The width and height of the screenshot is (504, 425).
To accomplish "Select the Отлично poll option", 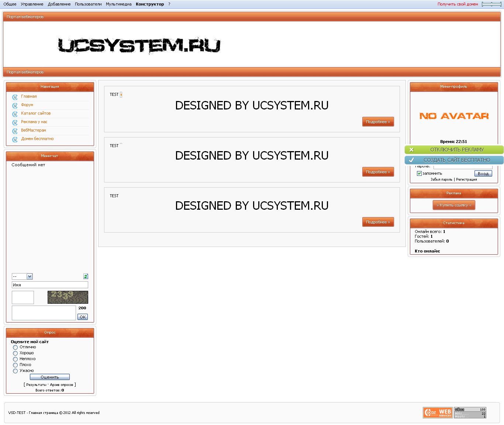I will (15, 347).
